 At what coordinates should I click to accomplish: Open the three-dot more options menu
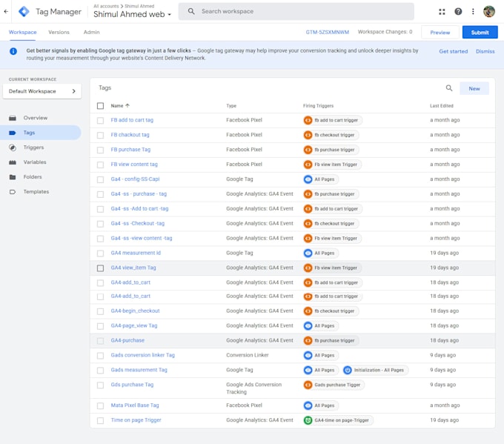473,12
